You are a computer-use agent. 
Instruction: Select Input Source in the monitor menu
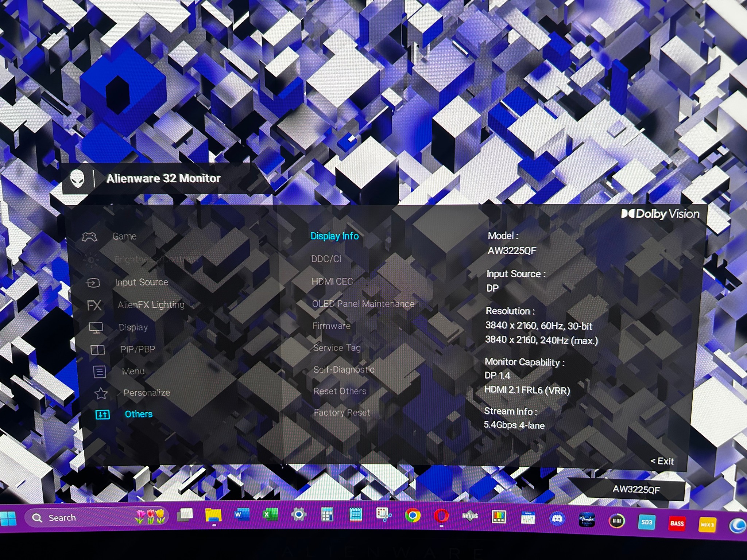pos(142,282)
